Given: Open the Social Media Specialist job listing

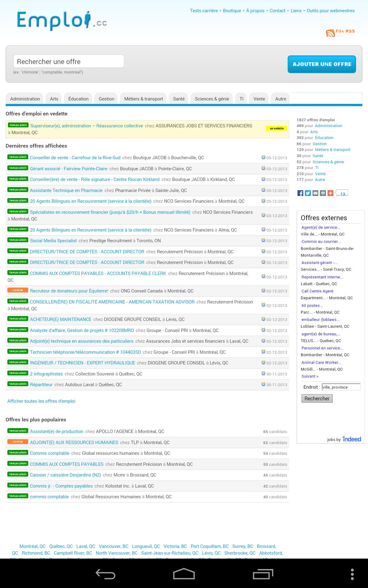Looking at the screenshot, I should (x=53, y=241).
